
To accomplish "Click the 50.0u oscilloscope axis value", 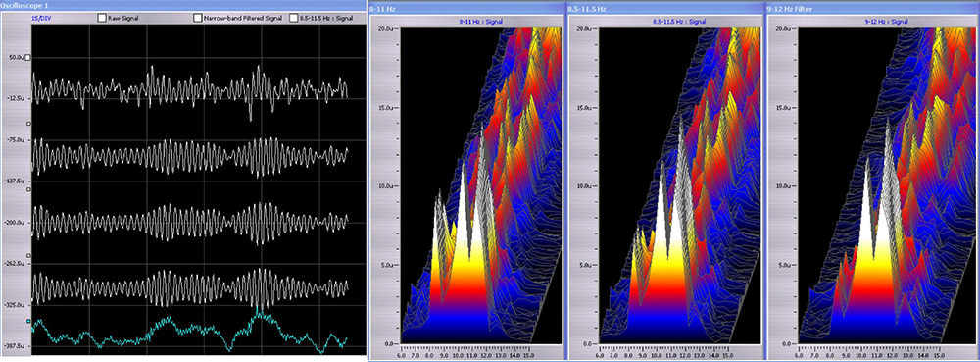I will point(17,58).
